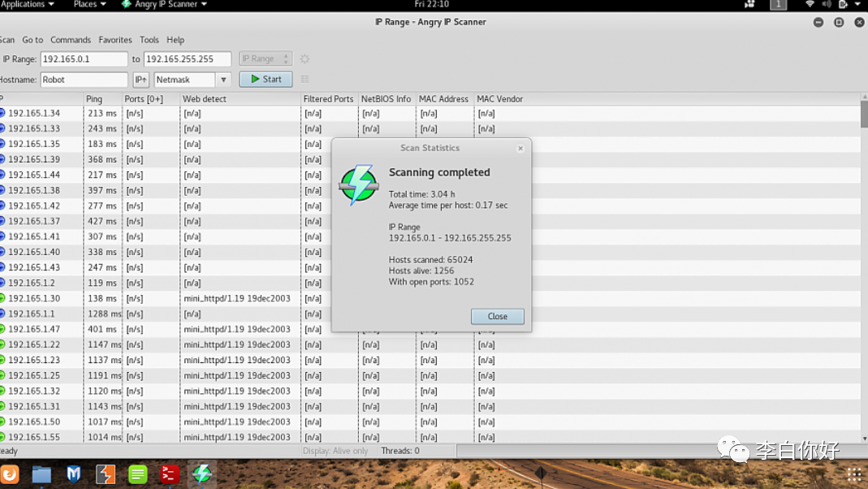Click the starting IP field 192.165.0.1
Image resolution: width=868 pixels, height=489 pixels.
point(84,58)
